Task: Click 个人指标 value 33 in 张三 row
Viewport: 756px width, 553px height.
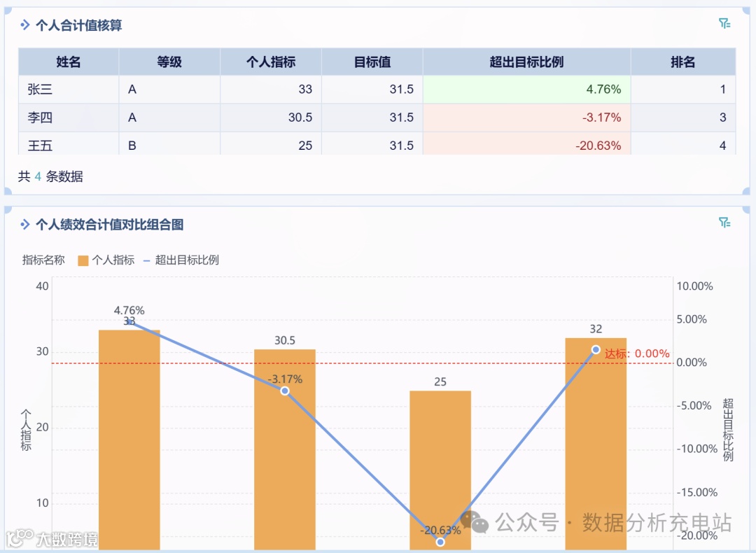Action: 270,89
